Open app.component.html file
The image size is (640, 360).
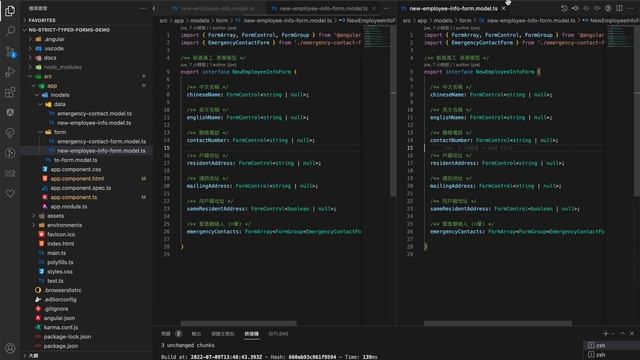tap(77, 179)
